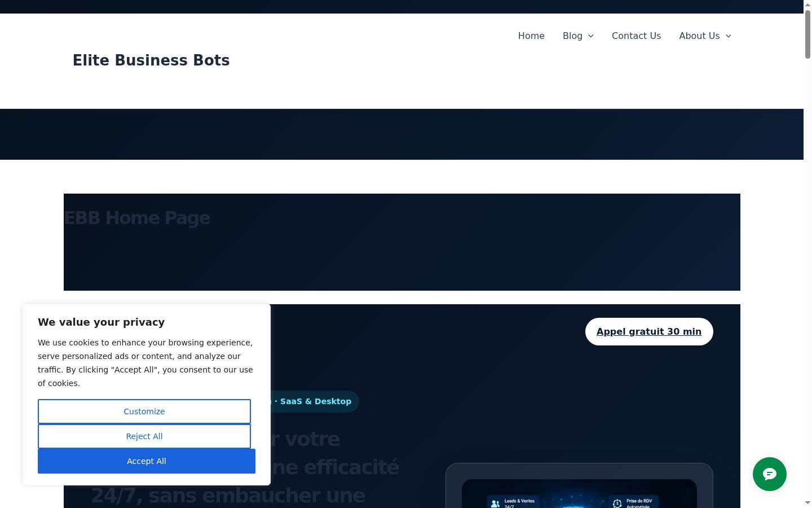The image size is (812, 508).
Task: Expand the Blog submenu chevron
Action: 591,36
